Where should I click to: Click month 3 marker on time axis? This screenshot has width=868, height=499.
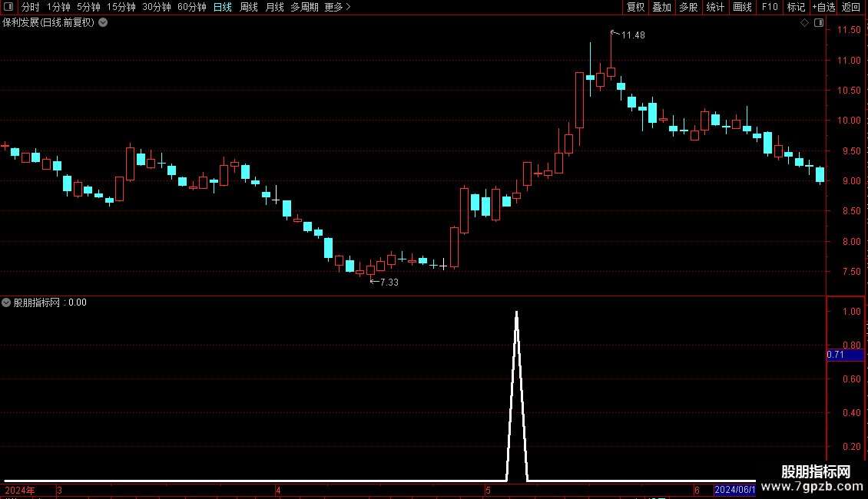click(x=59, y=491)
